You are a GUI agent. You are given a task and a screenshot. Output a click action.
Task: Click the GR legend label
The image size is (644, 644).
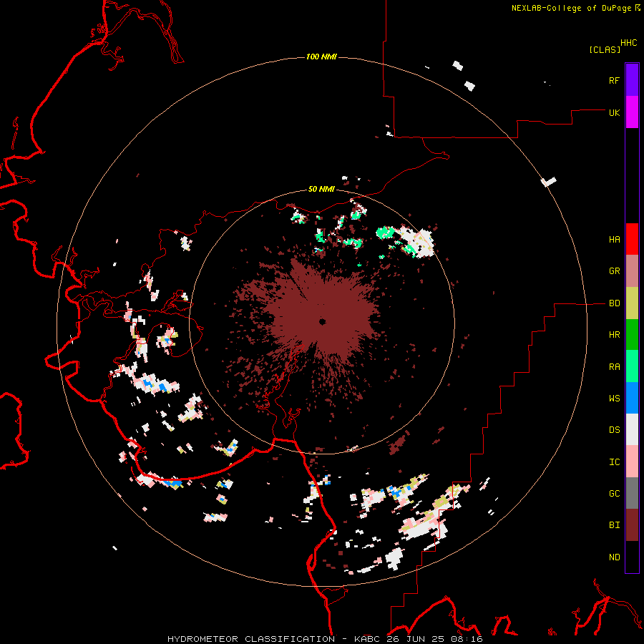point(614,271)
